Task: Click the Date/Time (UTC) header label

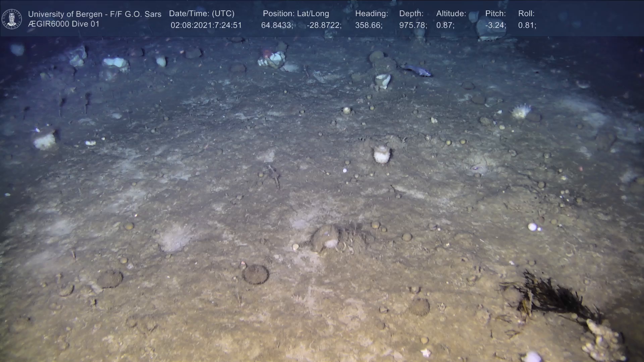Action: point(202,13)
